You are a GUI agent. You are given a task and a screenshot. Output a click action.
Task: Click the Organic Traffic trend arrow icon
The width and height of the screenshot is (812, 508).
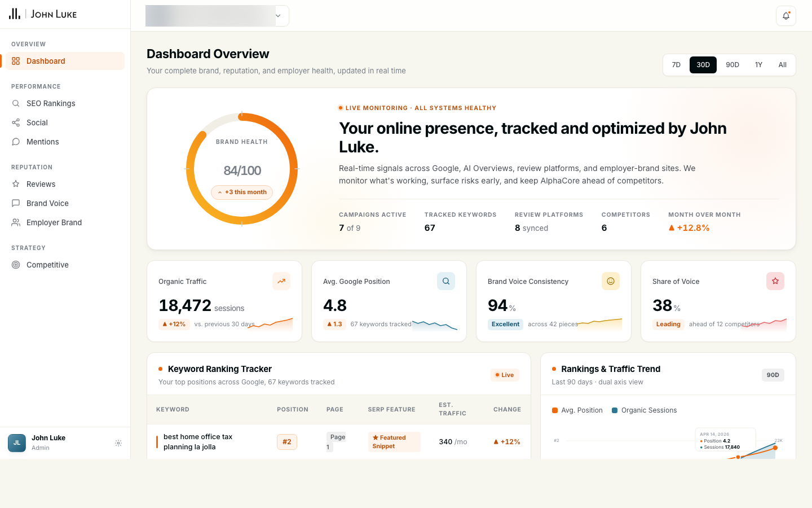coord(281,281)
